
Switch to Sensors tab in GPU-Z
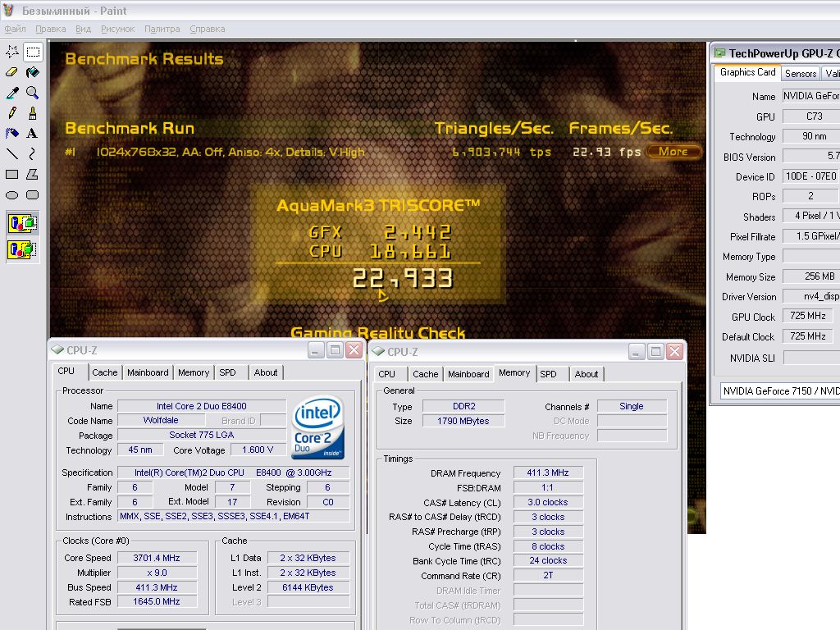click(x=801, y=73)
